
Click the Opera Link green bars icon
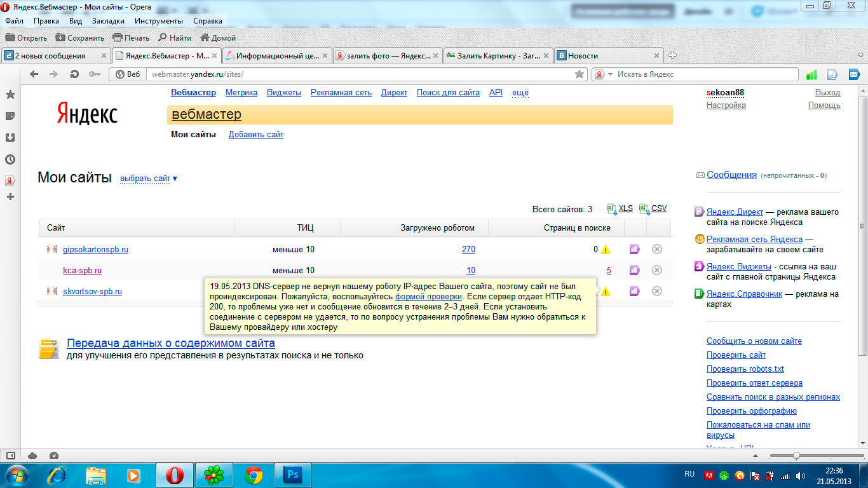[x=811, y=74]
